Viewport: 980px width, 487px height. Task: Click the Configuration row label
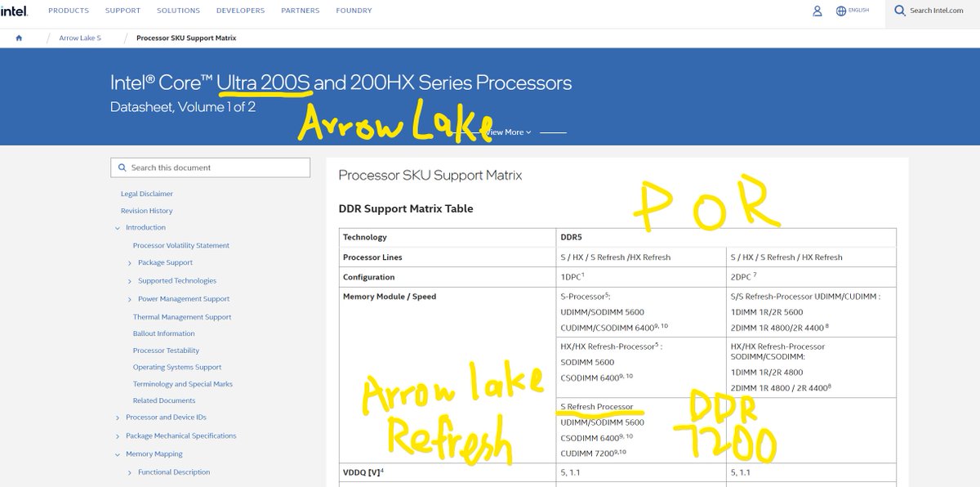[369, 277]
